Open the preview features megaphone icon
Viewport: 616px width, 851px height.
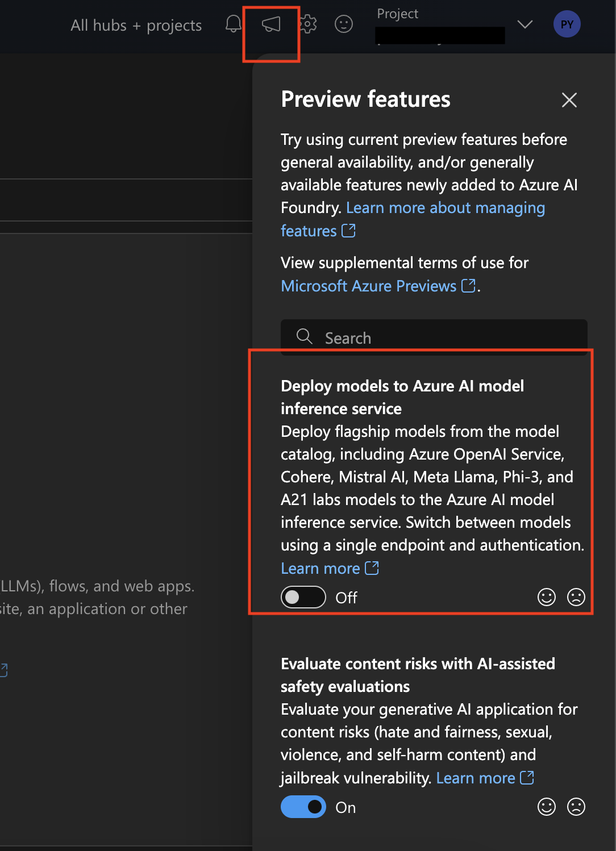pos(271,24)
